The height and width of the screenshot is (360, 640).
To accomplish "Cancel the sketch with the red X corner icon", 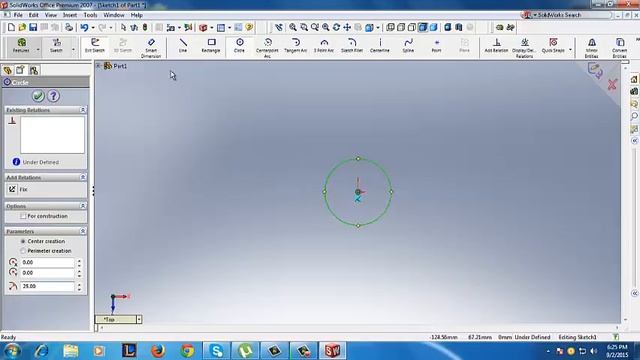I will coord(612,84).
